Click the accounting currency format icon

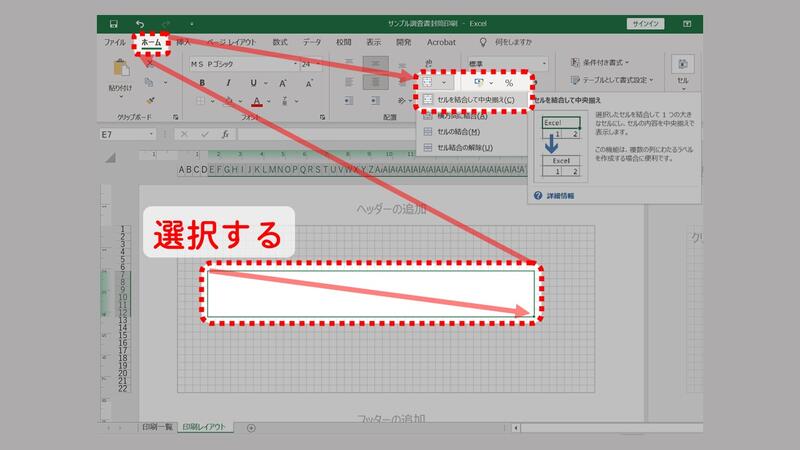[479, 82]
